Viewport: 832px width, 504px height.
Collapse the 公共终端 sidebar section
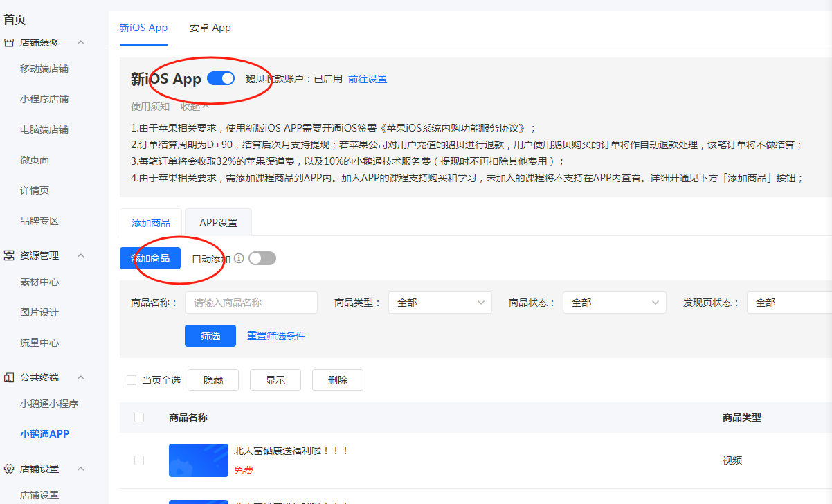click(x=80, y=377)
